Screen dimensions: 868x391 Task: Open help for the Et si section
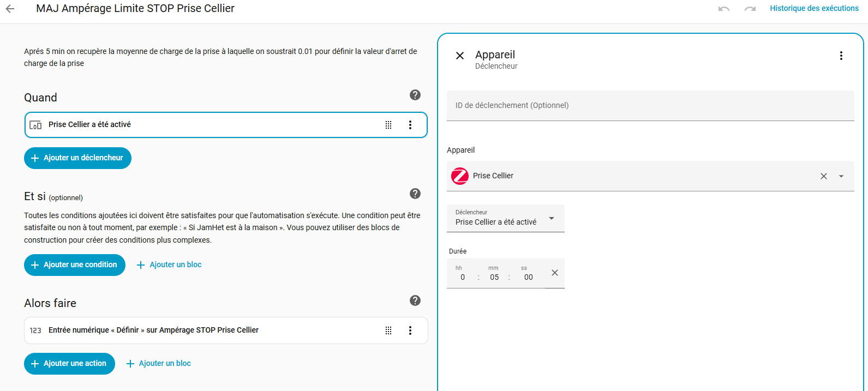point(415,194)
